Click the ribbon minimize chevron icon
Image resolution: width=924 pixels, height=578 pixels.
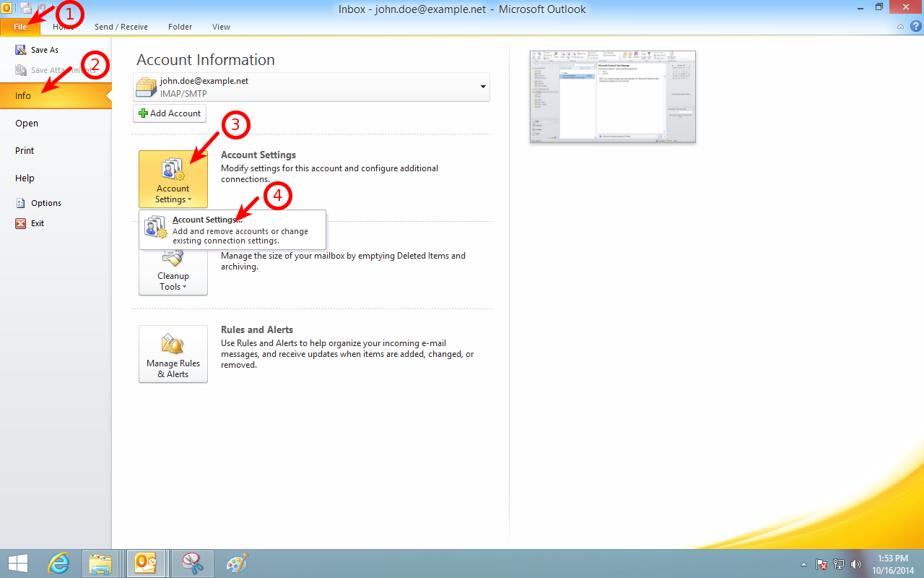click(901, 26)
